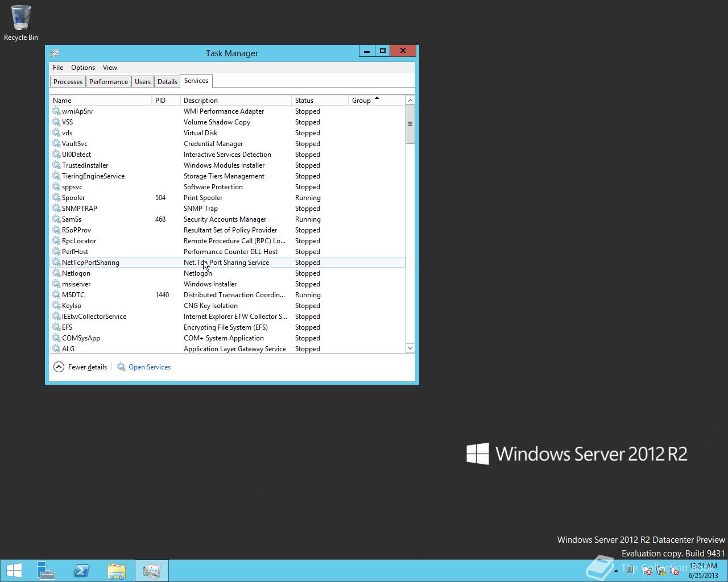Select the vds service name

[x=67, y=133]
